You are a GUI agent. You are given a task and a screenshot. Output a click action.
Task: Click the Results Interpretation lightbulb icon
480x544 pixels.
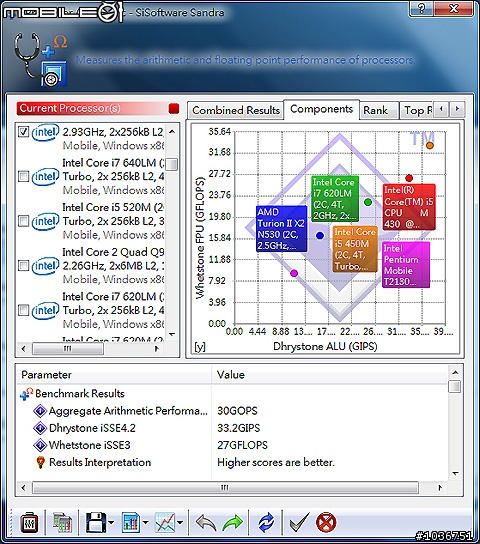[41, 462]
